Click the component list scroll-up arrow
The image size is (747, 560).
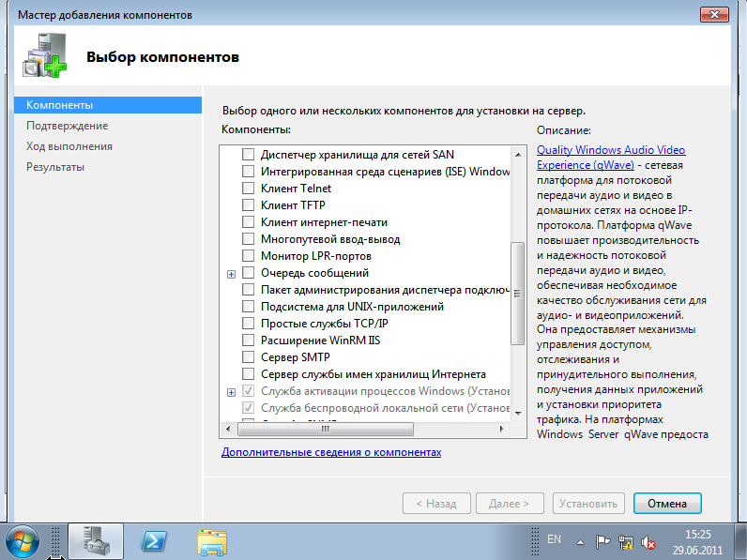point(518,154)
